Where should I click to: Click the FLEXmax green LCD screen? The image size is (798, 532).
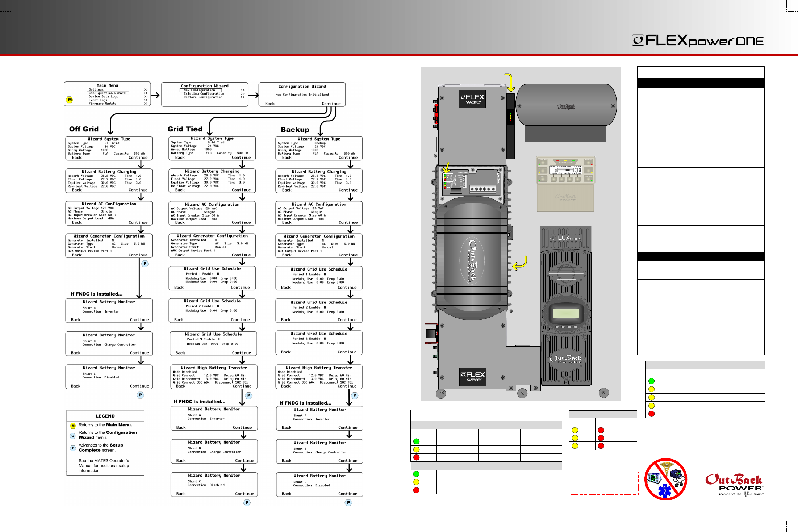coord(566,313)
